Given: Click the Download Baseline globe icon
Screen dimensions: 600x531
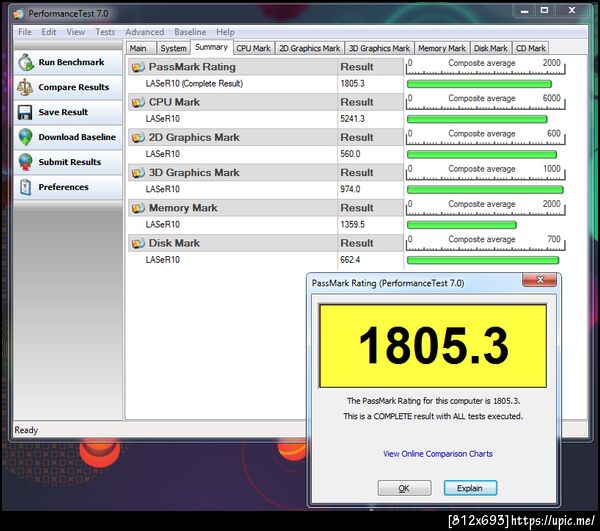Looking at the screenshot, I should [25, 137].
